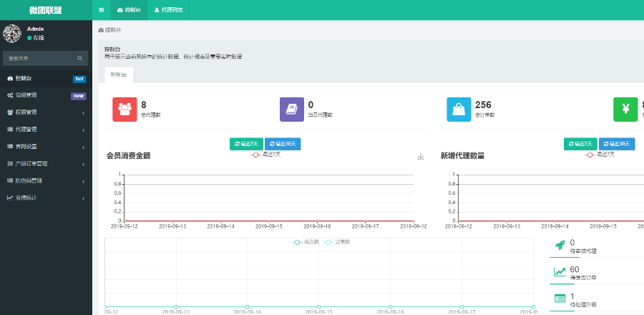Click the purple book icon for today's agents

click(x=292, y=110)
